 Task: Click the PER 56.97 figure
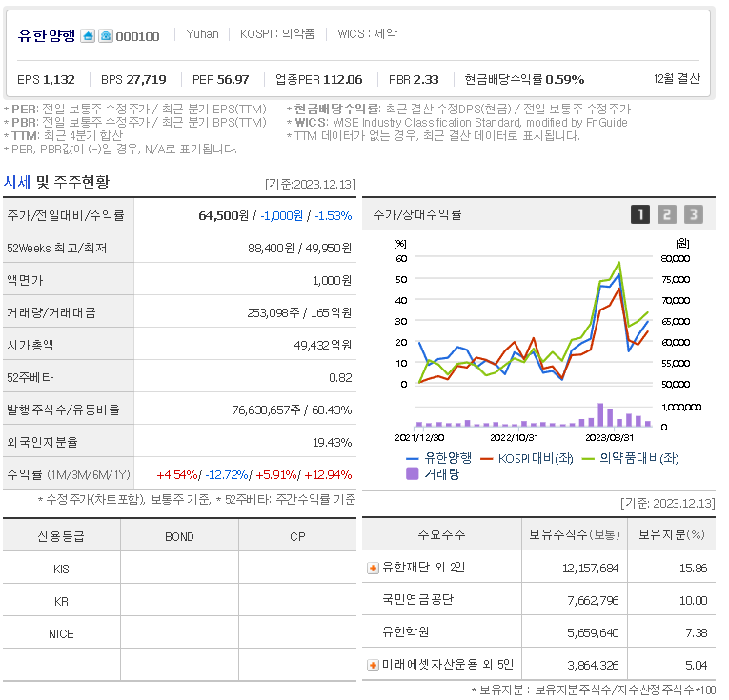coord(221,80)
